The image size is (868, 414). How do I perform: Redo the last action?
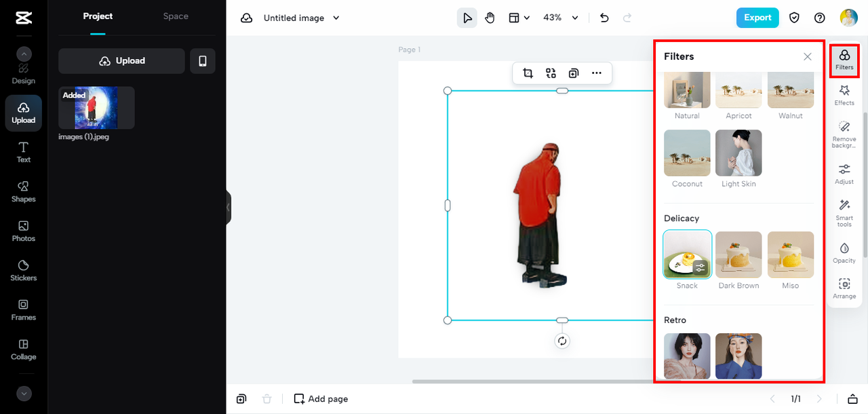(627, 18)
